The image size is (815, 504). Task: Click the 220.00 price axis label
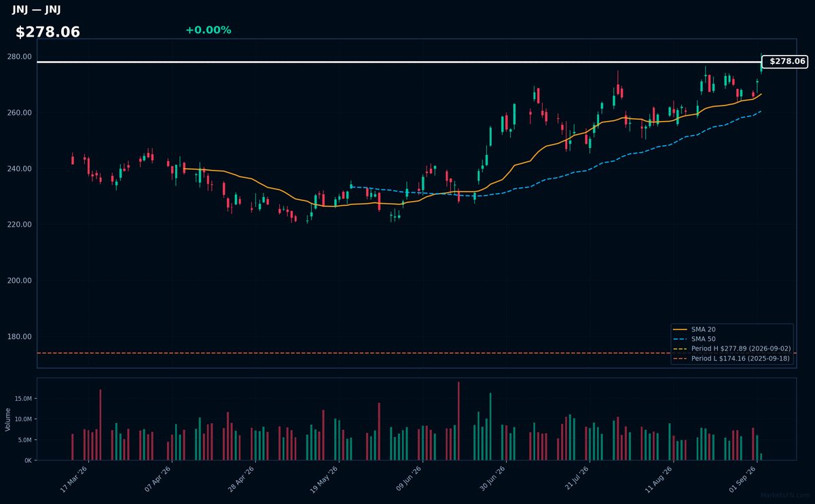pos(20,225)
